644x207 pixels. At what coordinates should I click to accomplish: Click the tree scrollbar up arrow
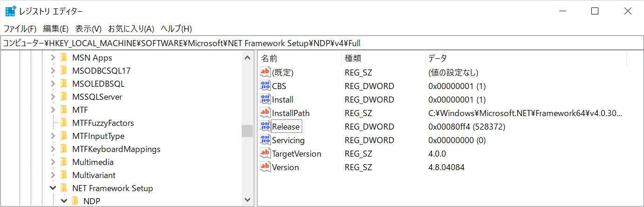tap(248, 58)
